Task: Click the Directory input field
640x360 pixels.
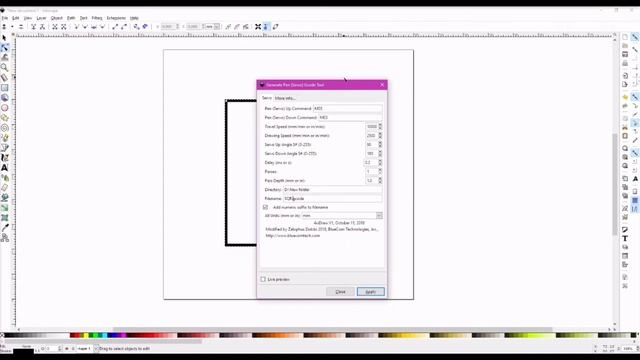Action: 333,190
